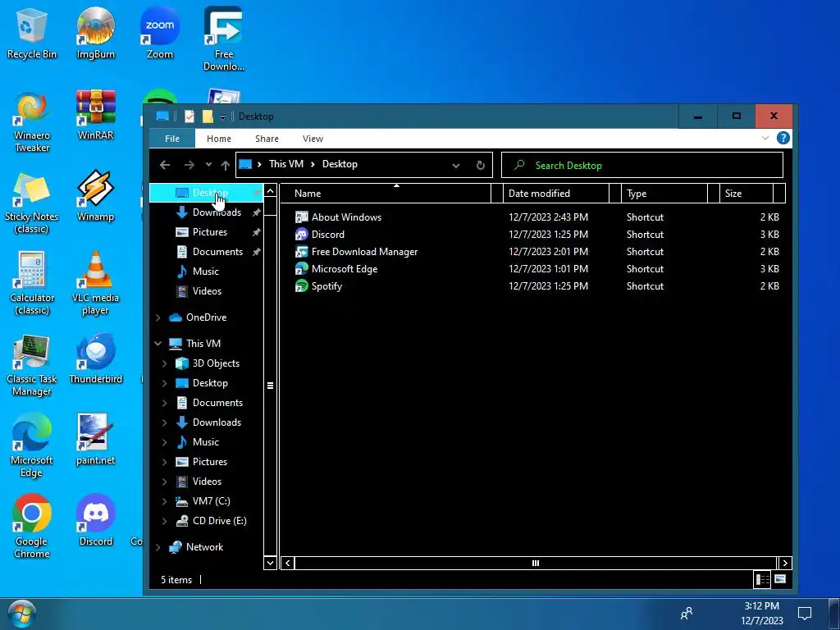Viewport: 840px width, 630px height.
Task: Click the Properties icon in quick access toolbar
Action: pos(189,116)
